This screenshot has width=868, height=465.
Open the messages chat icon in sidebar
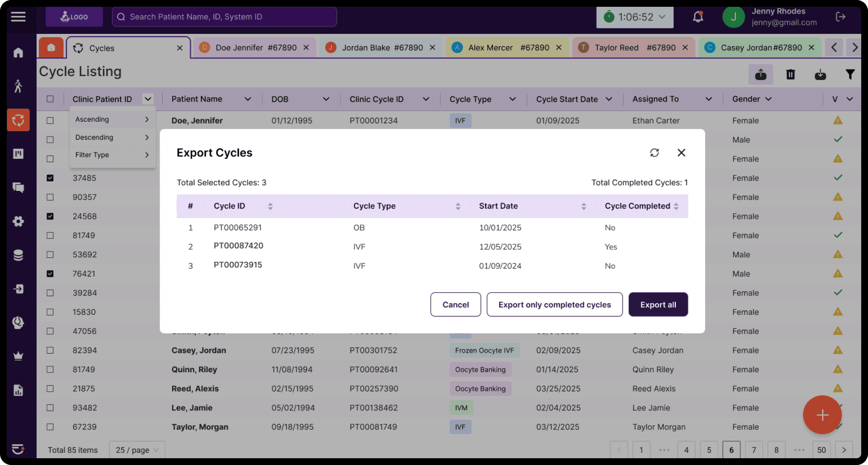point(18,187)
